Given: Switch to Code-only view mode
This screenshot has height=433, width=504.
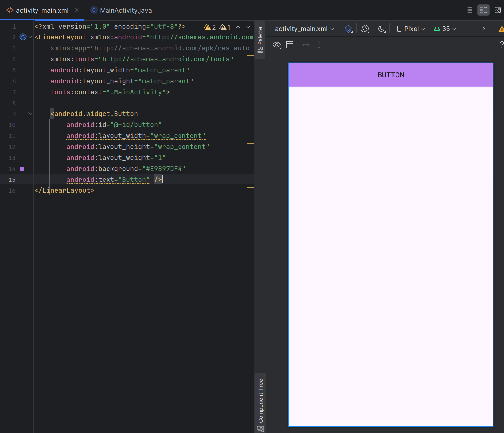Looking at the screenshot, I should tap(469, 10).
